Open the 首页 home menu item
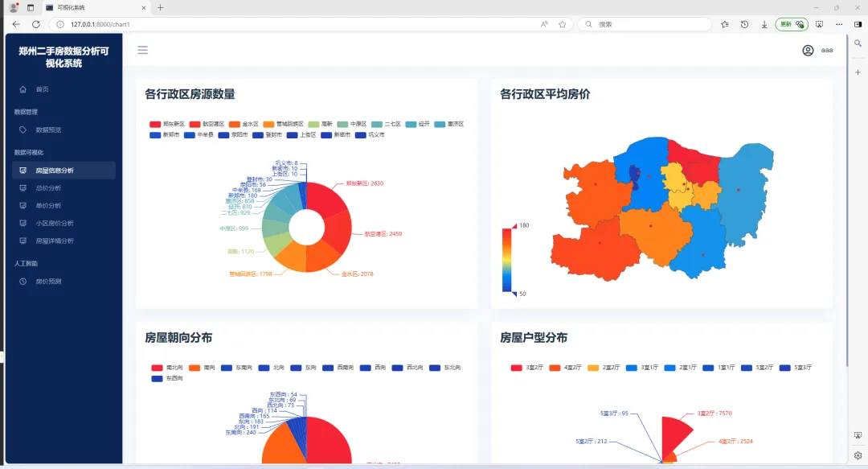Viewport: 868px width, 469px height. tap(42, 89)
